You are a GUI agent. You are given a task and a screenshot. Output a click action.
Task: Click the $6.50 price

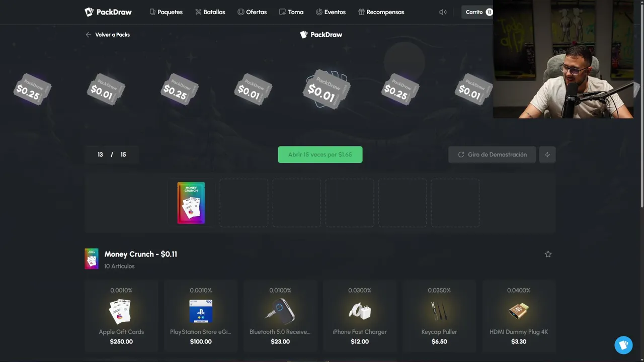(x=439, y=341)
